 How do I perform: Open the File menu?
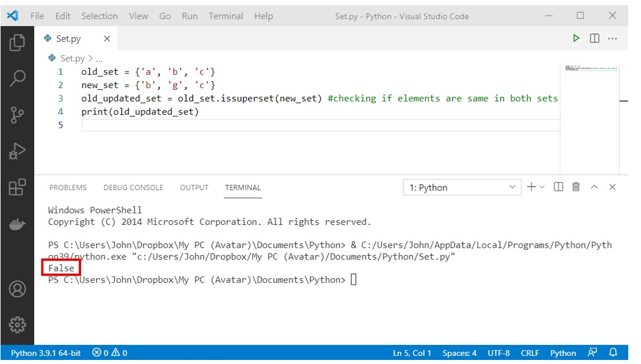(37, 16)
